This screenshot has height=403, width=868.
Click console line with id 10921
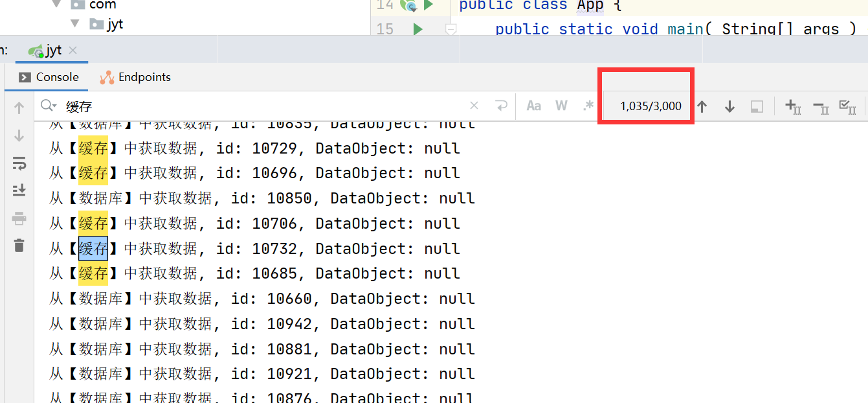point(262,374)
